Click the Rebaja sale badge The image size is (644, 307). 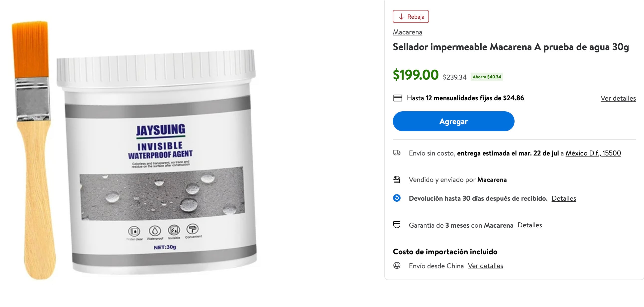pos(411,16)
